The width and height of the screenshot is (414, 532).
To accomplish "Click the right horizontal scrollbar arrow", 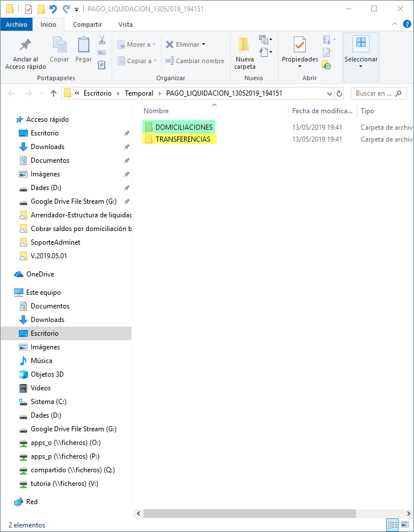I will pyautogui.click(x=408, y=513).
